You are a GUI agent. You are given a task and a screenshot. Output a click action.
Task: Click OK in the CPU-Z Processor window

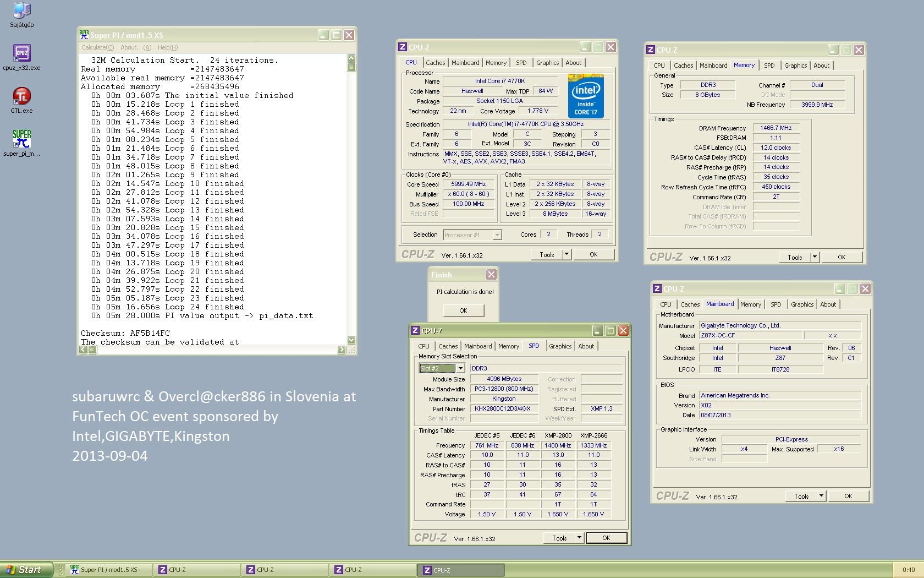pos(593,254)
